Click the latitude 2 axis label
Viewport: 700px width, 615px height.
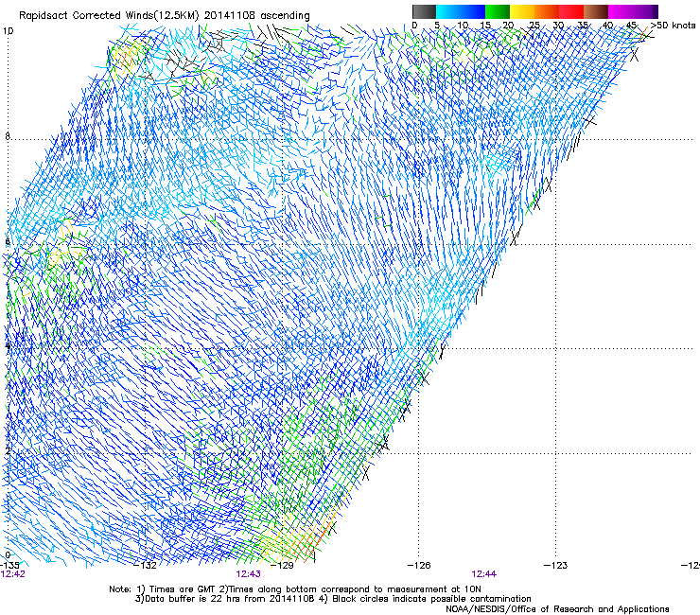[8, 450]
